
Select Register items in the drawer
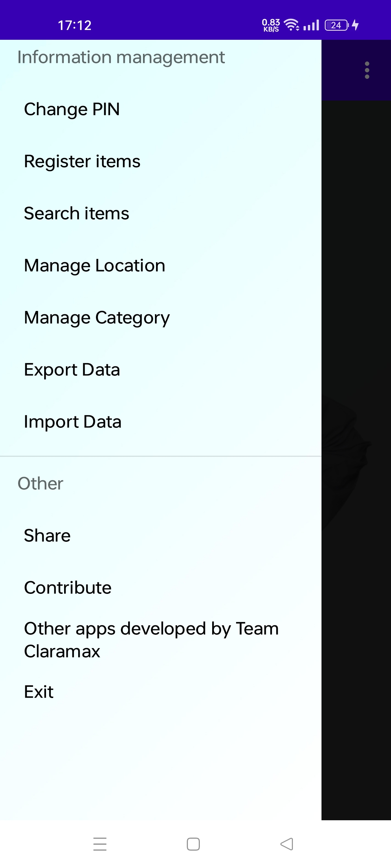161,161
